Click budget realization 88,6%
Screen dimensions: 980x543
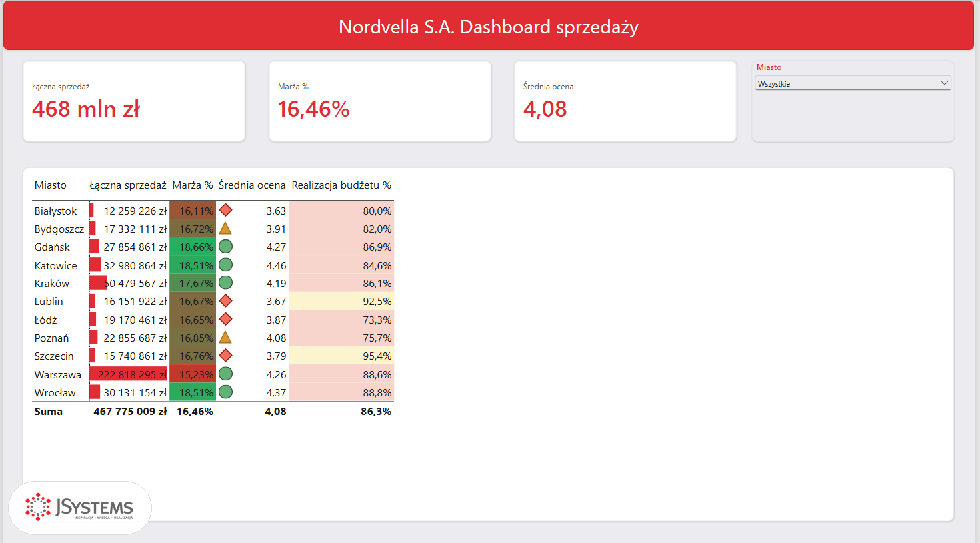pyautogui.click(x=341, y=374)
